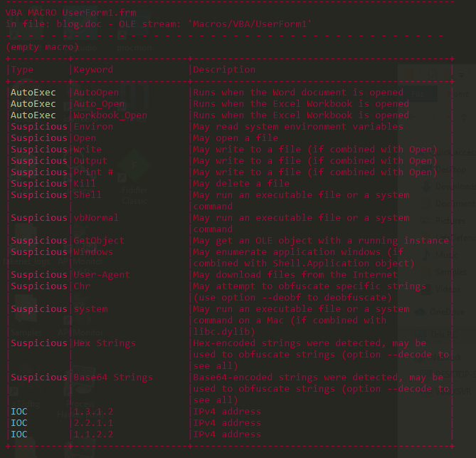
Task: Click the Shell keyword in the results
Action: pos(88,195)
